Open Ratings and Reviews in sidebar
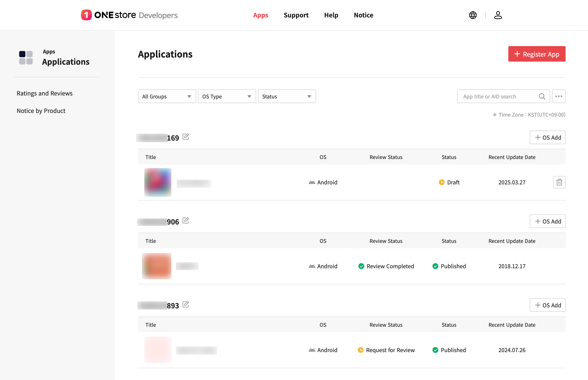The width and height of the screenshot is (588, 380). (x=45, y=93)
